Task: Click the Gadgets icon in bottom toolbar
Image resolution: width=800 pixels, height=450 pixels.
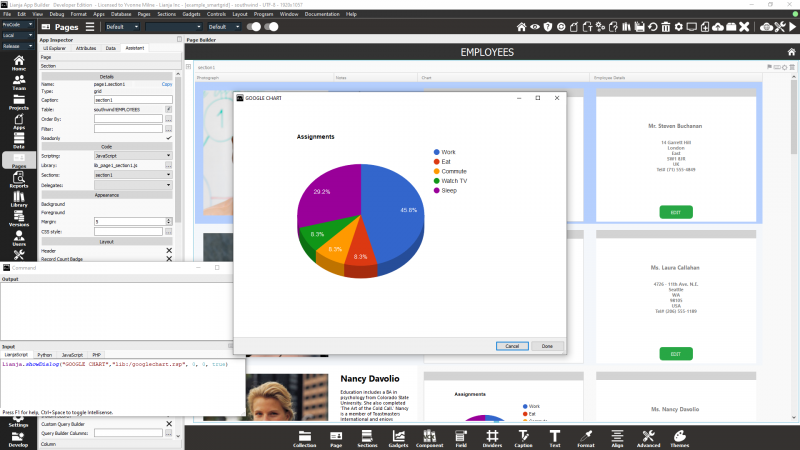Action: click(x=398, y=438)
